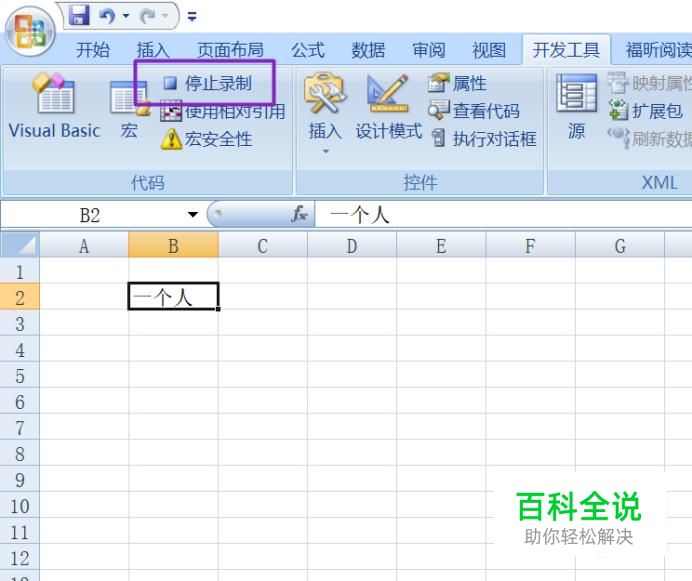This screenshot has width=692, height=581.
Task: Expand the 插入 controls dropdown arrow
Action: tap(326, 151)
